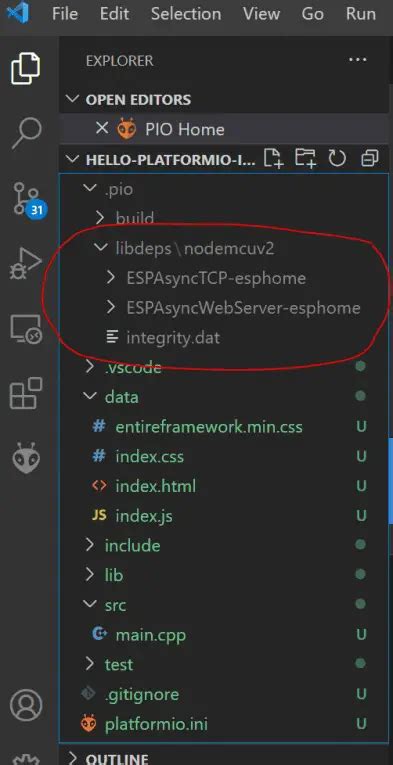Expand the OUTLINE section
Image resolution: width=393 pixels, height=765 pixels.
pyautogui.click(x=73, y=759)
